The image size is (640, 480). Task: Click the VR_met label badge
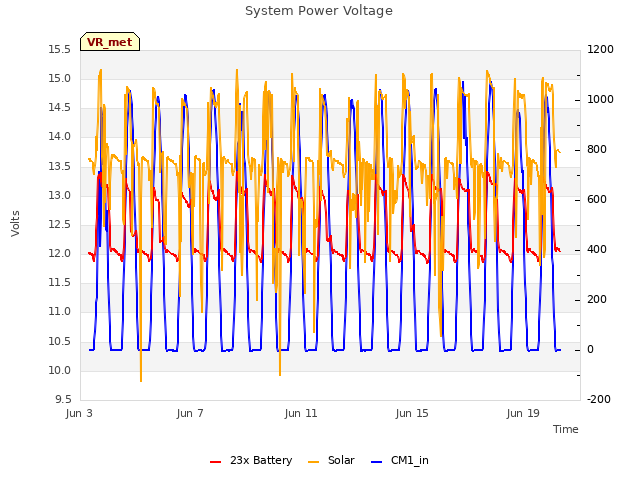coord(110,42)
